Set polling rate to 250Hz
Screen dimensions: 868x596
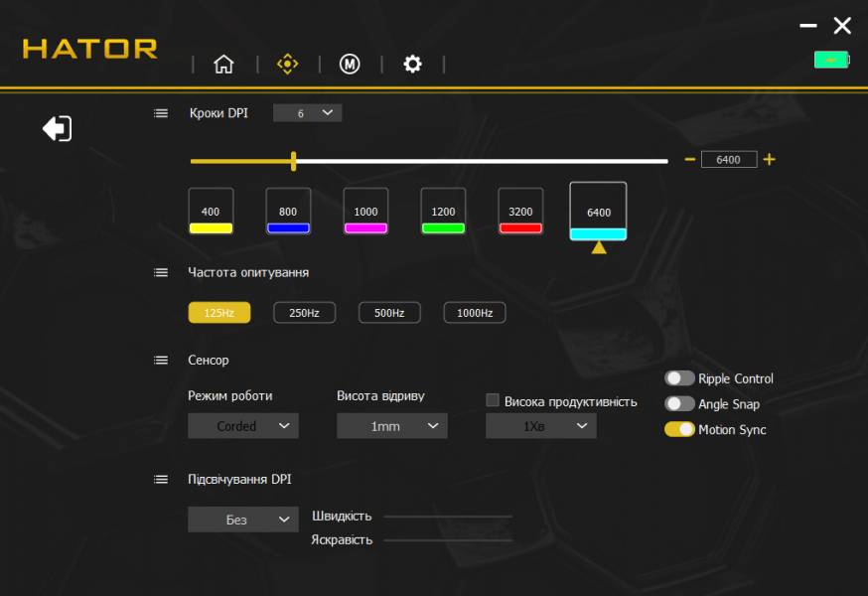(305, 312)
